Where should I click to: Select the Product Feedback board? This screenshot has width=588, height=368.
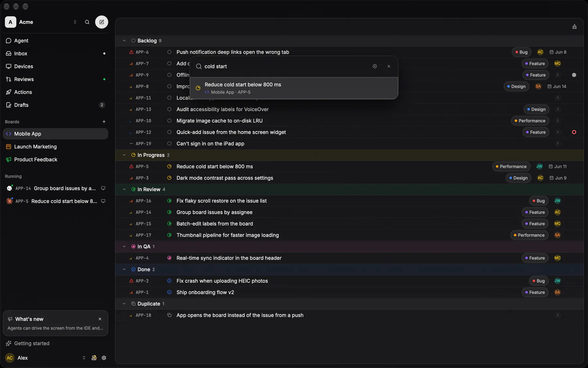[x=56, y=159]
